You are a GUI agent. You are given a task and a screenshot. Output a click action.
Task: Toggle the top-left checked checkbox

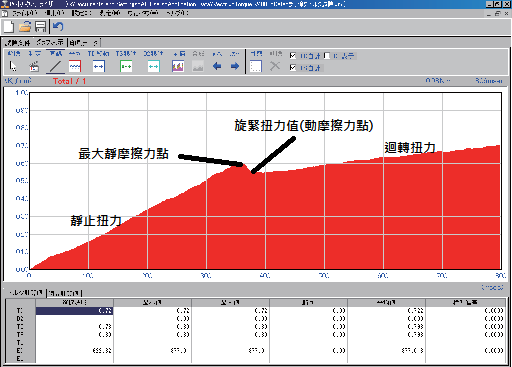pyautogui.click(x=293, y=56)
